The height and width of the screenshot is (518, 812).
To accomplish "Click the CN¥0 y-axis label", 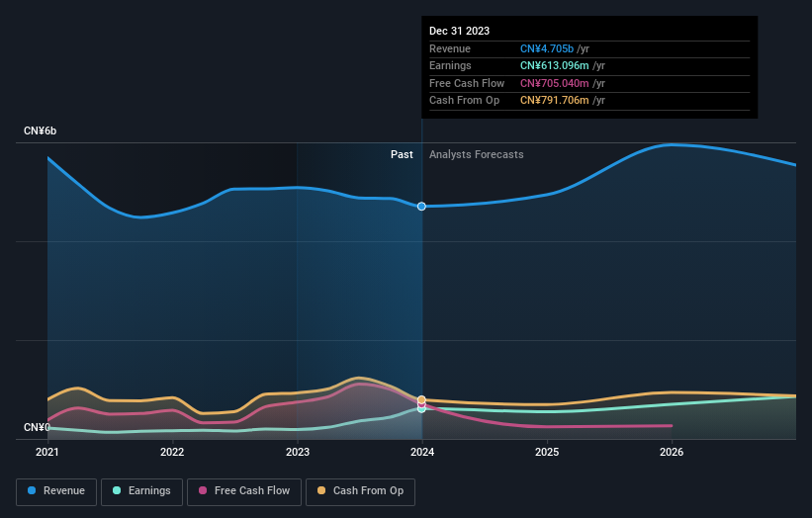I will 37,427.
